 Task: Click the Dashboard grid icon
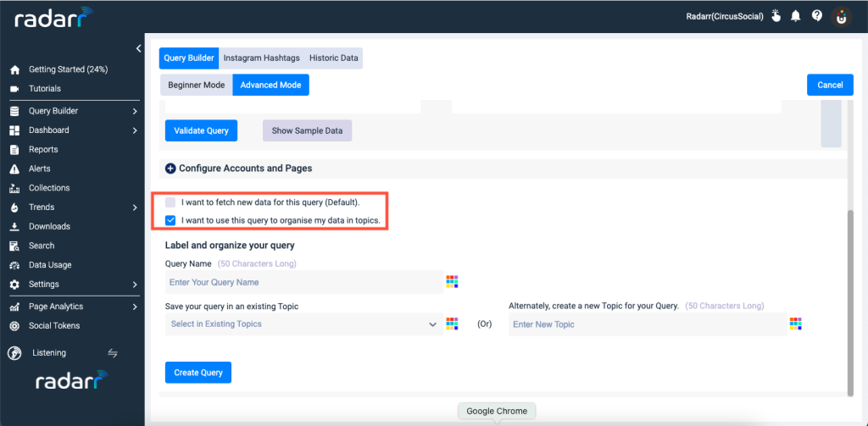coord(15,130)
